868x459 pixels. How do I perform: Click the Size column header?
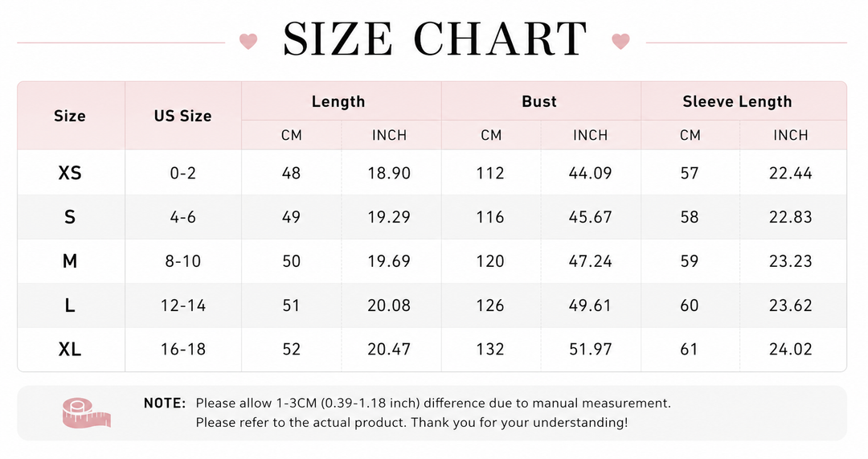click(x=70, y=116)
